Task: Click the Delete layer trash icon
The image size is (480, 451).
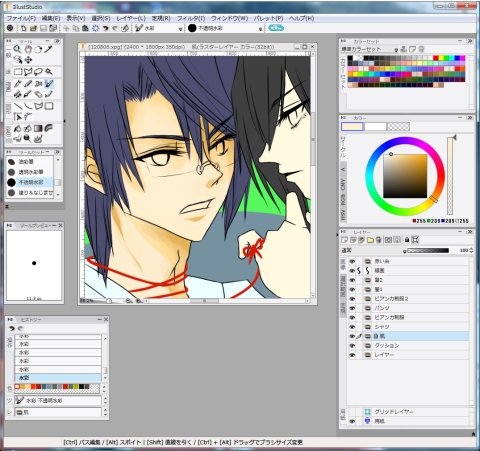Action: [x=379, y=240]
